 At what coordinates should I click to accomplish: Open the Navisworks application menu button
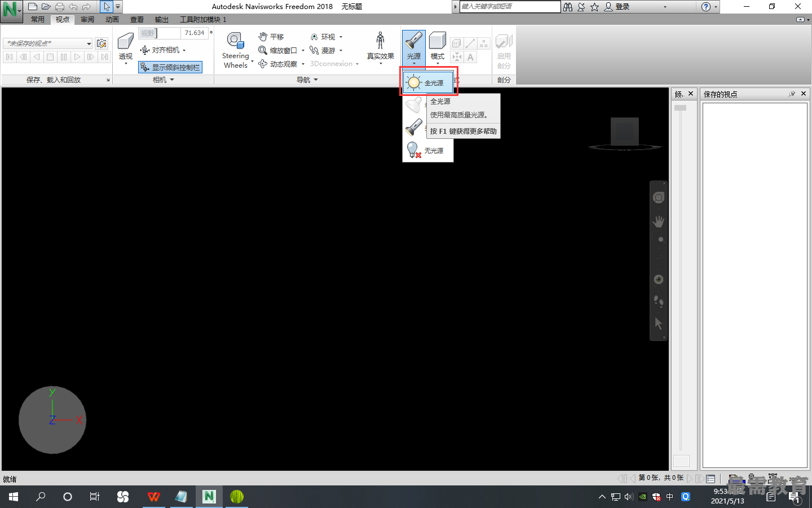point(11,11)
